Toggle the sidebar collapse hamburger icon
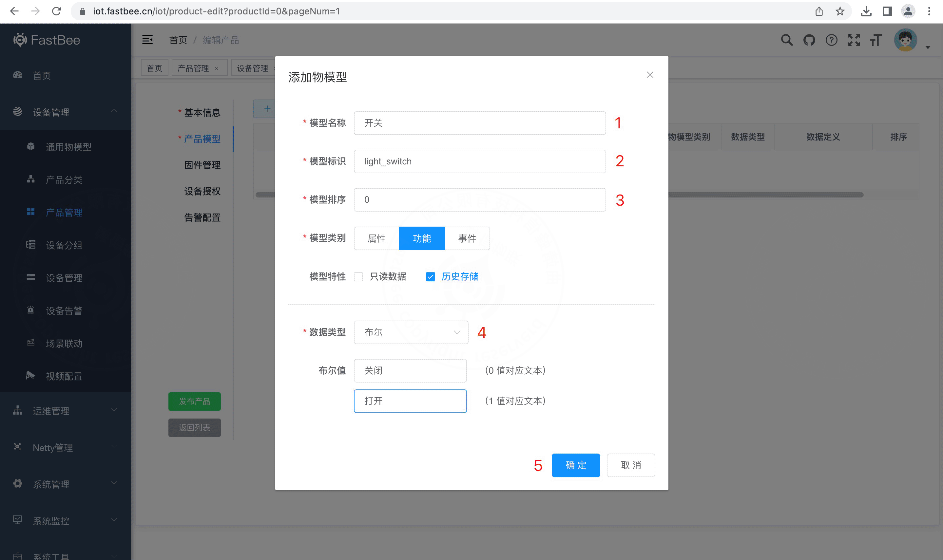Viewport: 943px width, 560px height. [147, 40]
